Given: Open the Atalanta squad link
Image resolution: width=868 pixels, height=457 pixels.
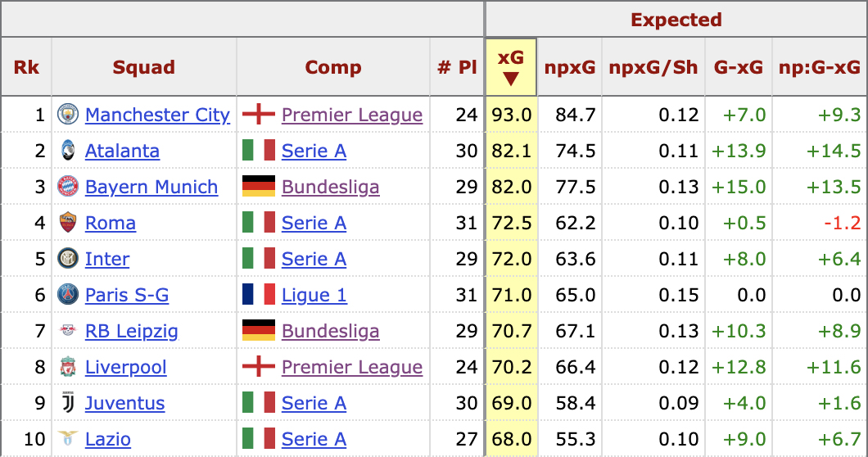Looking at the screenshot, I should [x=122, y=151].
